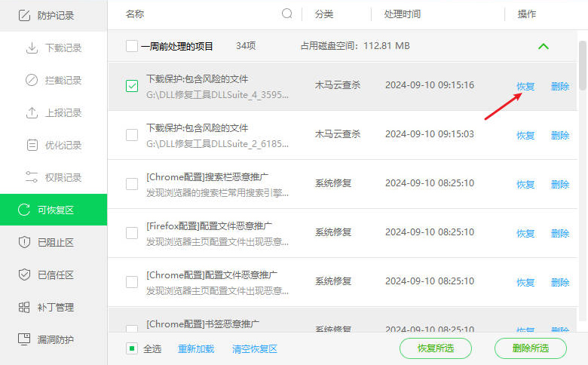Viewport: 588px width, 365px height.
Task: Click the vertical scrollbar of the list
Action: pyautogui.click(x=583, y=64)
